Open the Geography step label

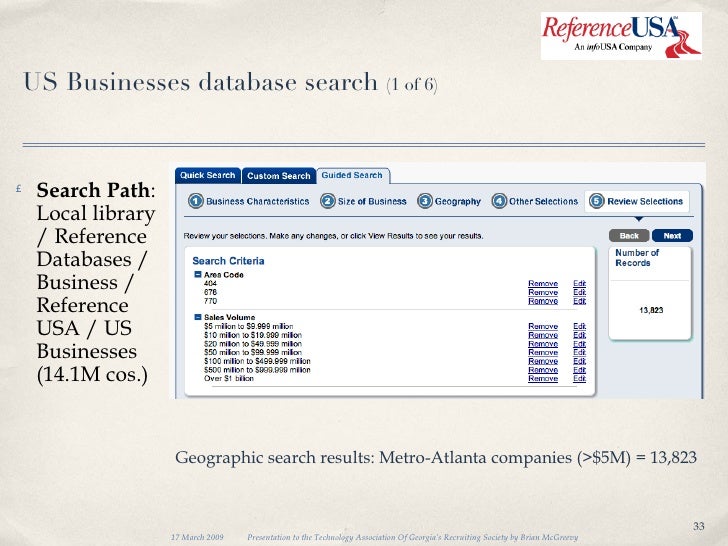(x=458, y=202)
